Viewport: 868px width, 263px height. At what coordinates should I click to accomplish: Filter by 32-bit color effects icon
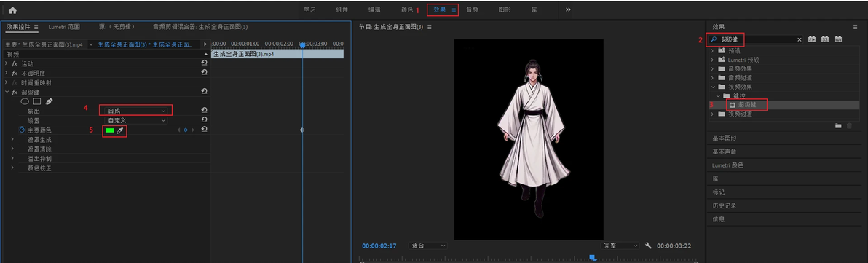click(825, 39)
